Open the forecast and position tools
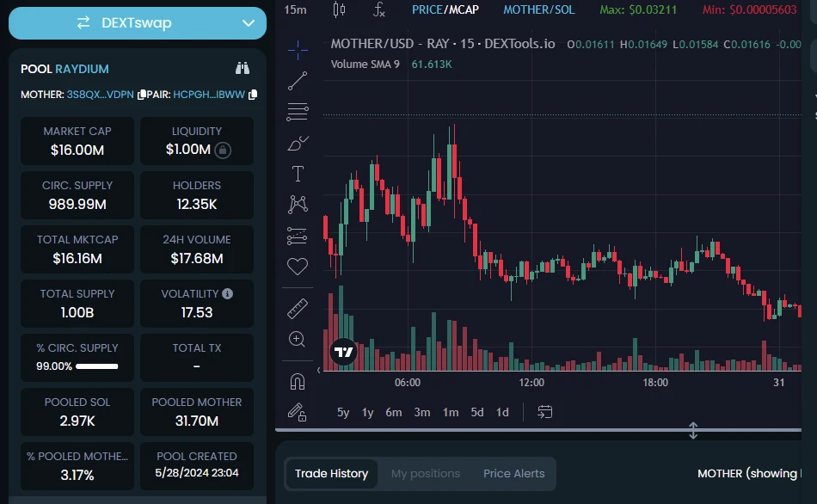 tap(298, 236)
